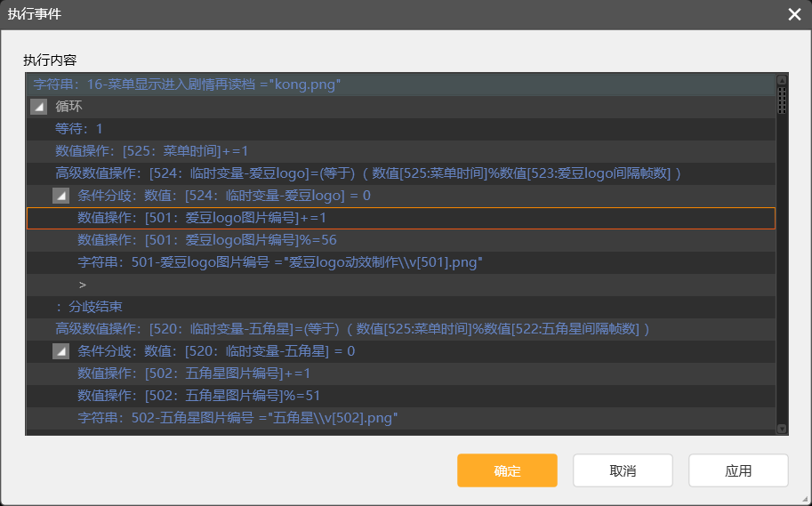Select the 菜单时间 +=1 operation line

[151, 151]
